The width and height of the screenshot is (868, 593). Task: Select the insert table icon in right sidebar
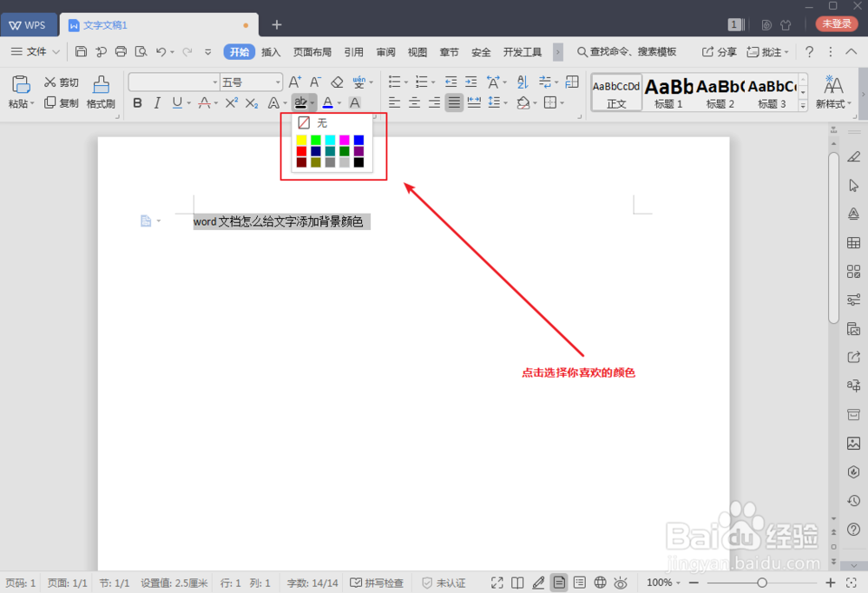[x=853, y=242]
